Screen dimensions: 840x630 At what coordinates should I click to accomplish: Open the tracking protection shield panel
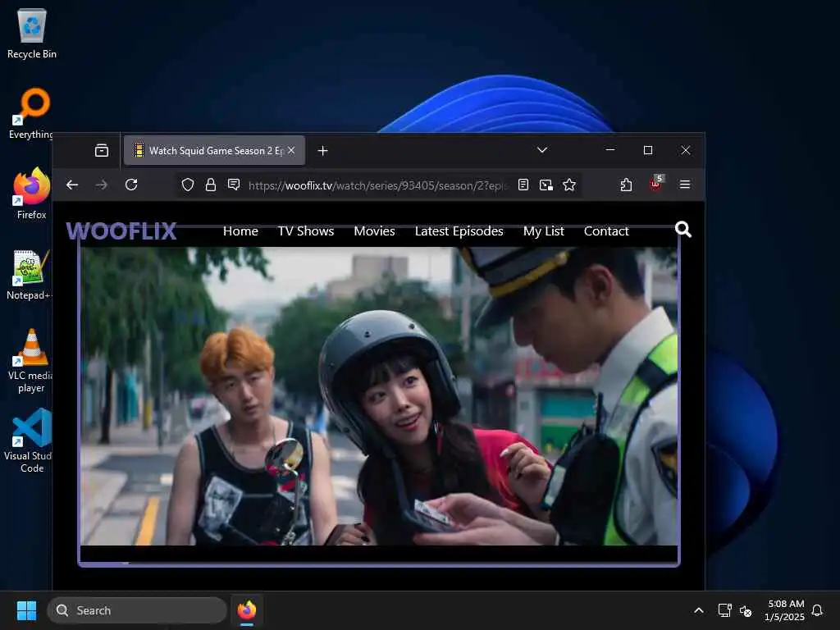click(x=188, y=185)
